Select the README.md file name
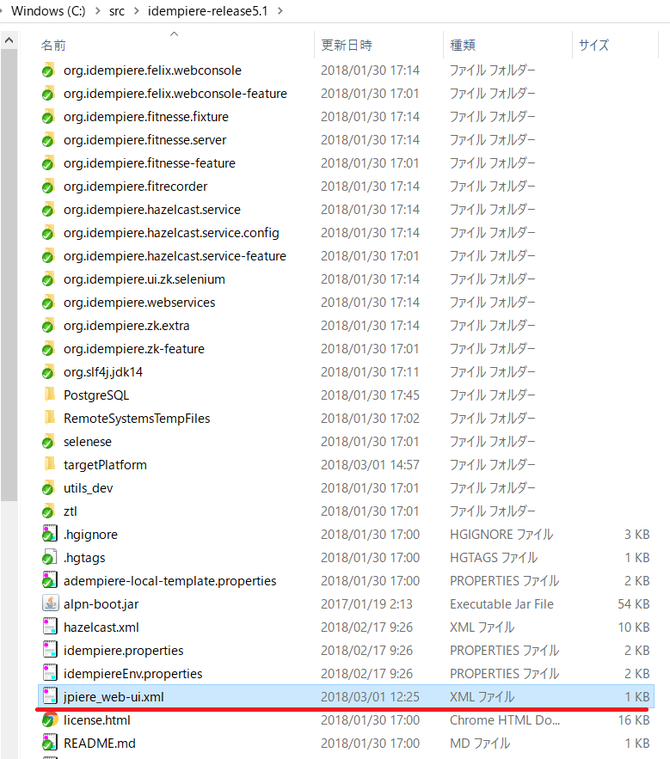The height and width of the screenshot is (759, 670). click(99, 744)
